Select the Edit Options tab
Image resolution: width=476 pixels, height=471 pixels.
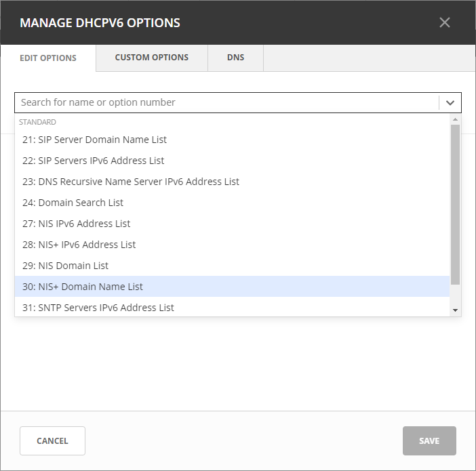click(x=48, y=58)
